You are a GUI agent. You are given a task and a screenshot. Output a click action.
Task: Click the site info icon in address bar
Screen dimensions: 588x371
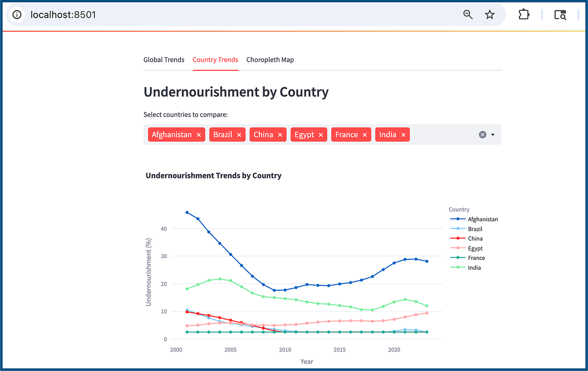click(x=17, y=15)
